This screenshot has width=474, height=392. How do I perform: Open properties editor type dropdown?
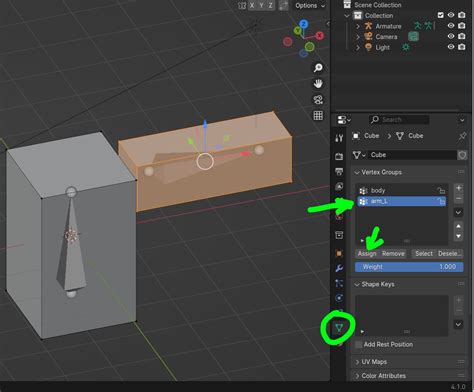[x=343, y=120]
